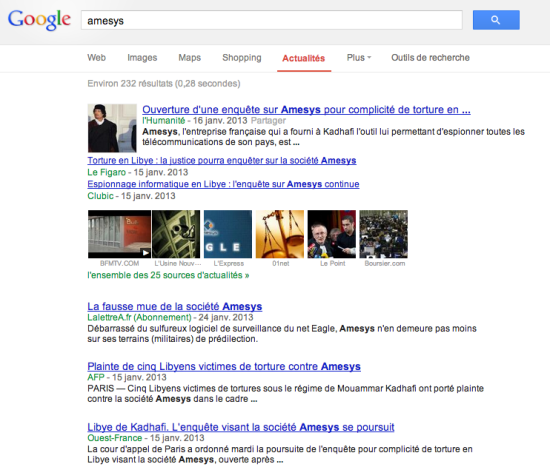Open AFP article Plainte de cinq Libyens

(224, 366)
